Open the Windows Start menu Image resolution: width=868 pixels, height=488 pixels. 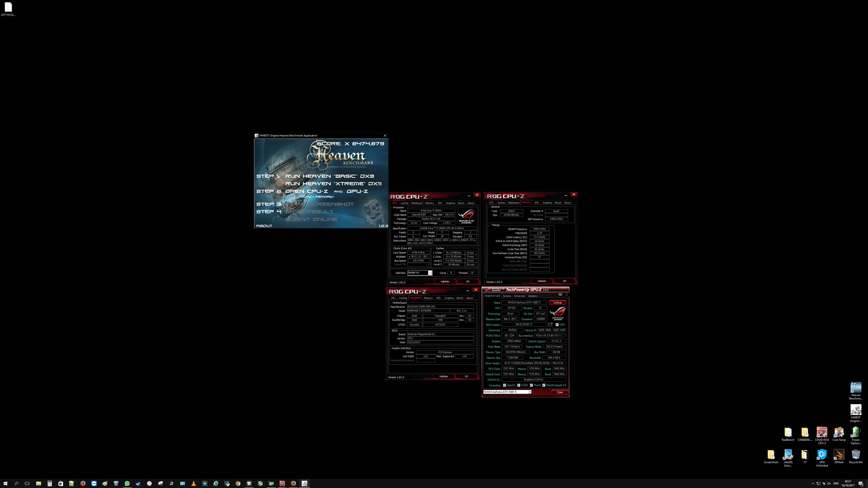[x=5, y=483]
